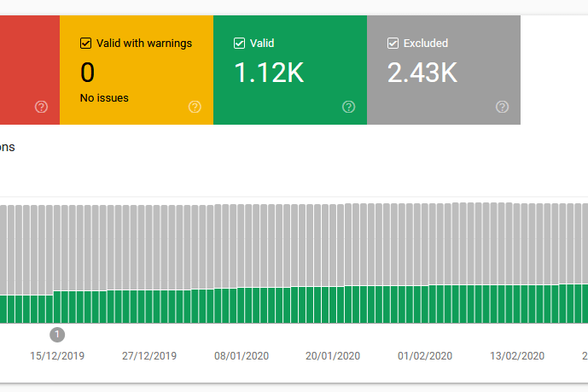Click the 0 count in warnings card

pos(87,73)
